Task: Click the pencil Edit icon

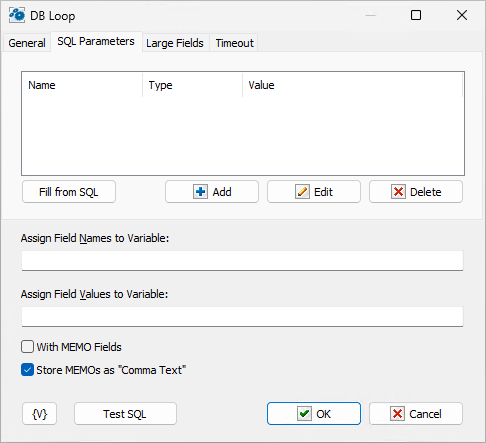Action: tap(302, 192)
